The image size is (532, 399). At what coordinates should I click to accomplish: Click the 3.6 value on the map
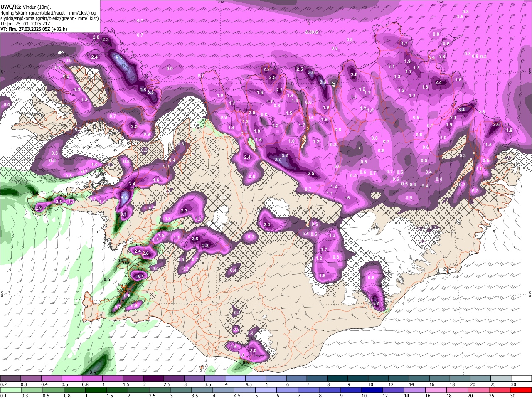tap(311, 72)
